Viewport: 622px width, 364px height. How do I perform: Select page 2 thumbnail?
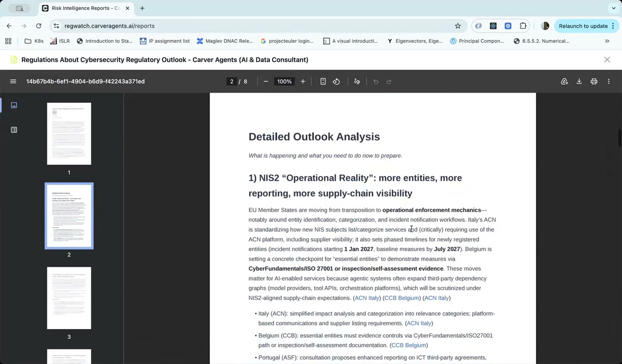(69, 216)
